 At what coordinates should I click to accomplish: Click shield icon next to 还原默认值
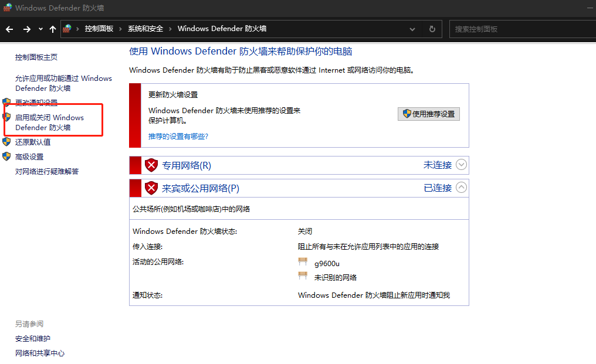(6, 142)
